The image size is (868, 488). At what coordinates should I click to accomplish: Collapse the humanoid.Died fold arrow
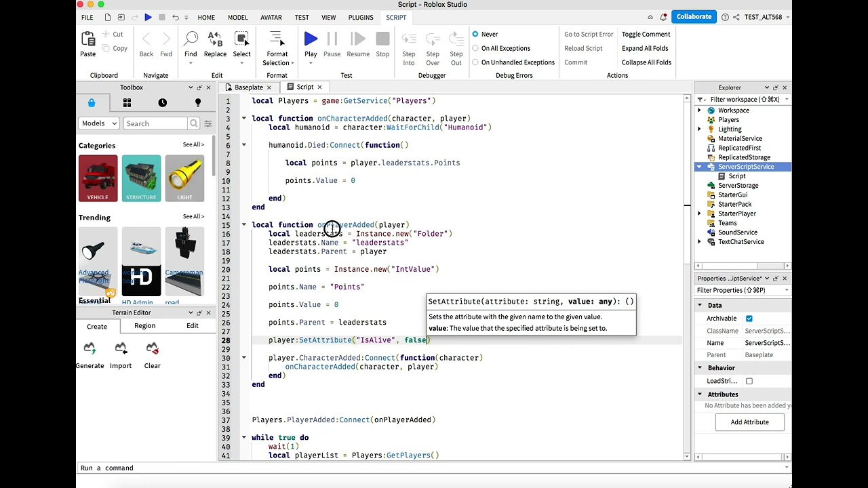tap(244, 145)
